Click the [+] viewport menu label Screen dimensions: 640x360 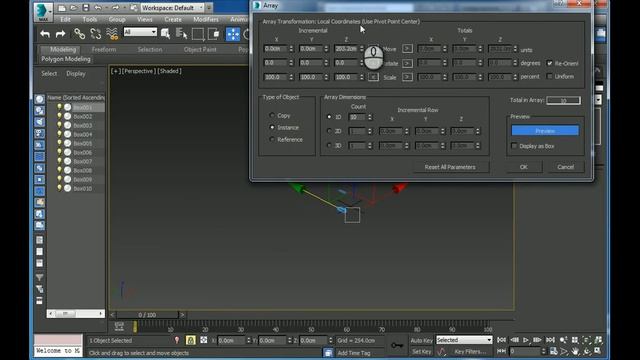pyautogui.click(x=116, y=71)
